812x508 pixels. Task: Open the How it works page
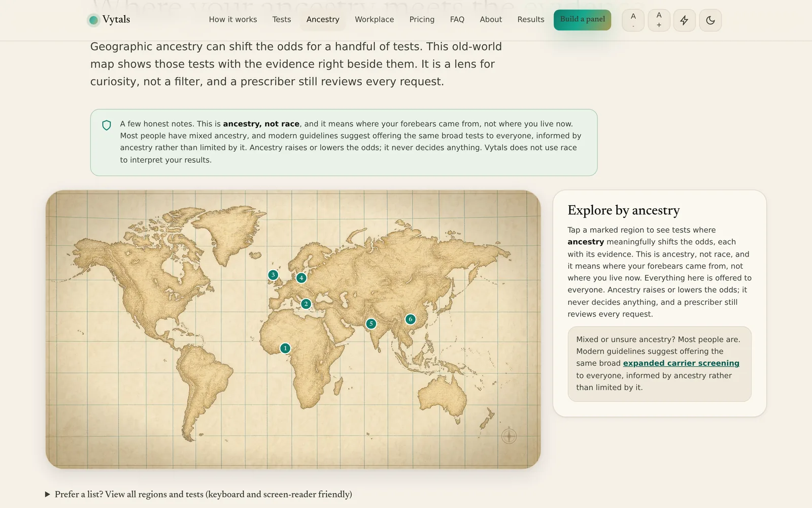tap(233, 19)
